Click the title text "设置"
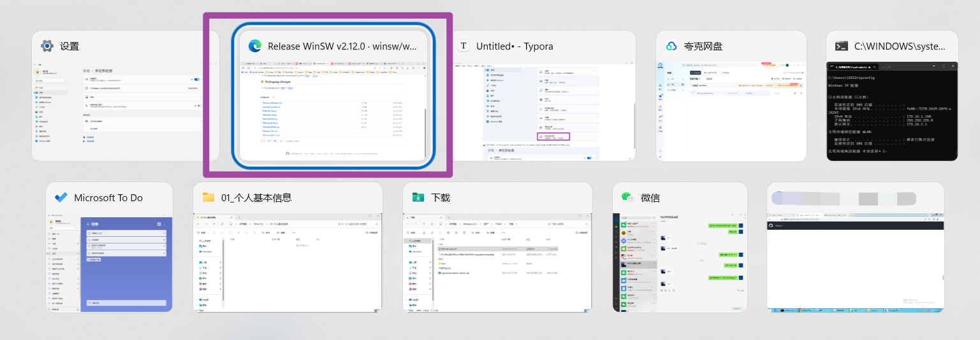 (69, 46)
